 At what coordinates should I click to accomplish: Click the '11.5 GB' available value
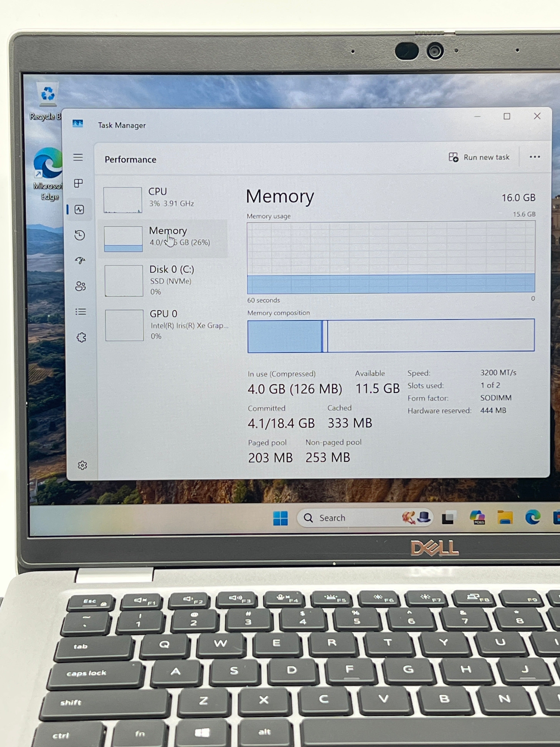(x=377, y=389)
